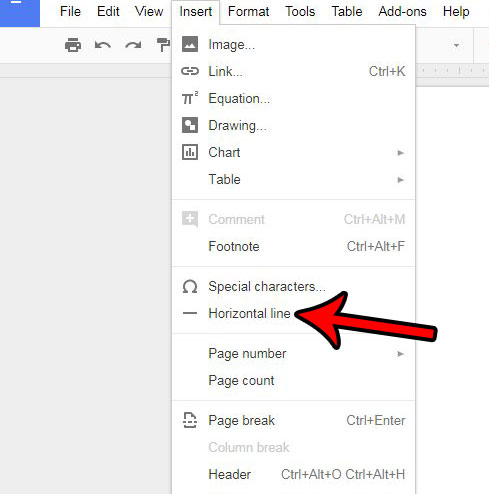Click the Link chain icon
Screen dimensions: 489x494
[190, 71]
